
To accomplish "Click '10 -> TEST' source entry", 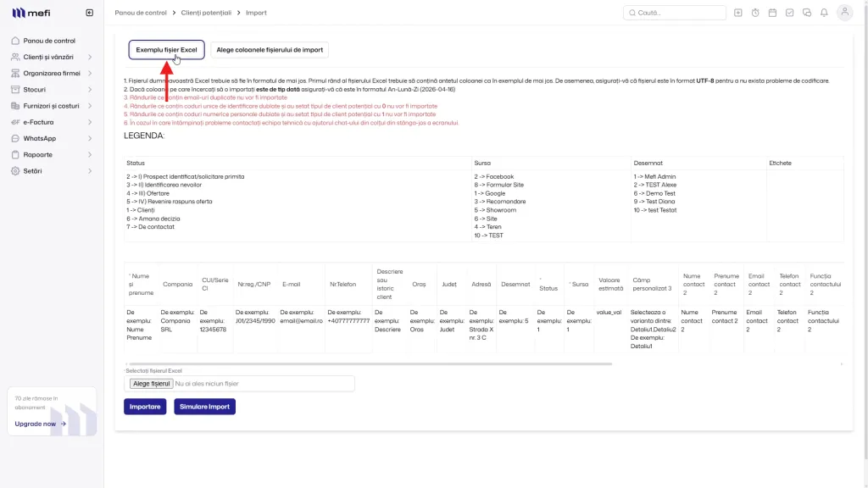I will 489,236.
